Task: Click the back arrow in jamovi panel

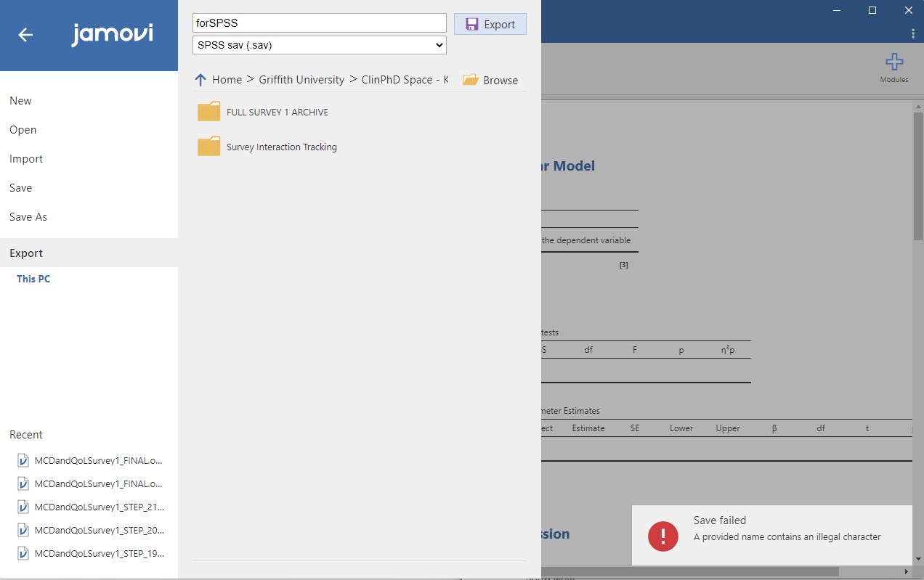Action: pos(25,34)
